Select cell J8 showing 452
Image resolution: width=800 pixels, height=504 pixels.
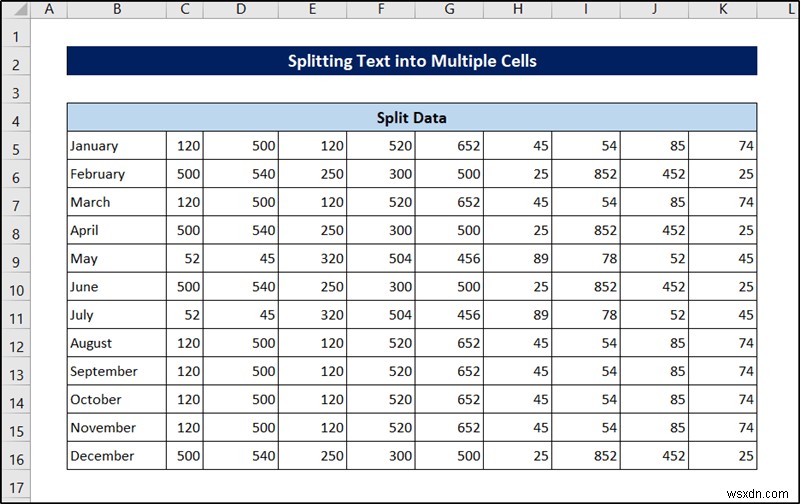pos(655,230)
